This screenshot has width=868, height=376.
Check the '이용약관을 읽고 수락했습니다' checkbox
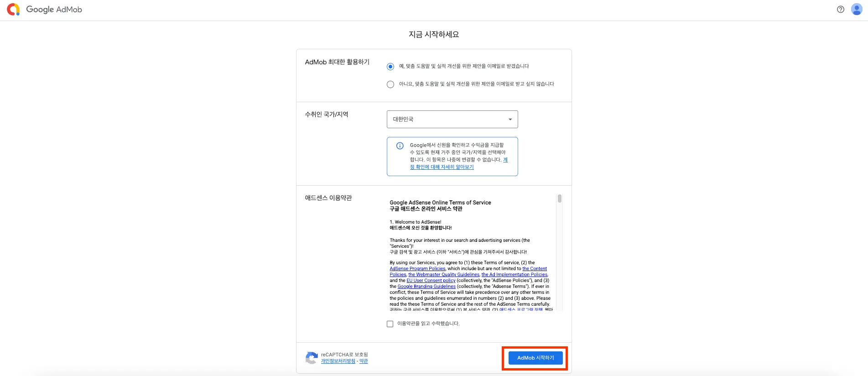pyautogui.click(x=390, y=324)
